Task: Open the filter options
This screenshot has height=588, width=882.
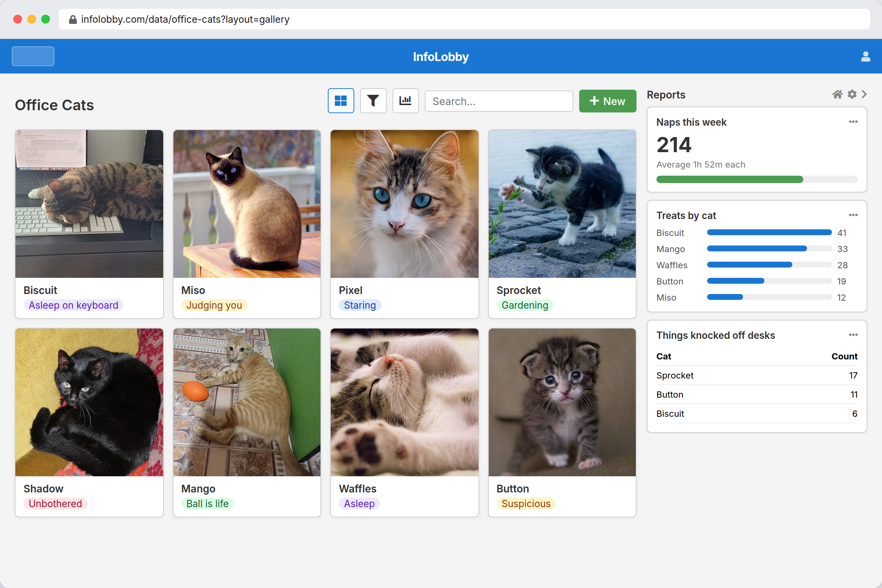Action: point(373,101)
